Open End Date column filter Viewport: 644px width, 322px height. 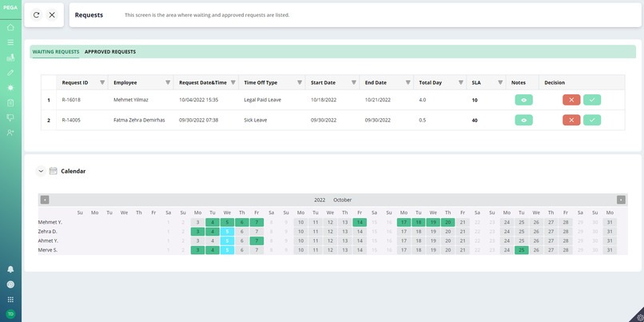(x=407, y=82)
